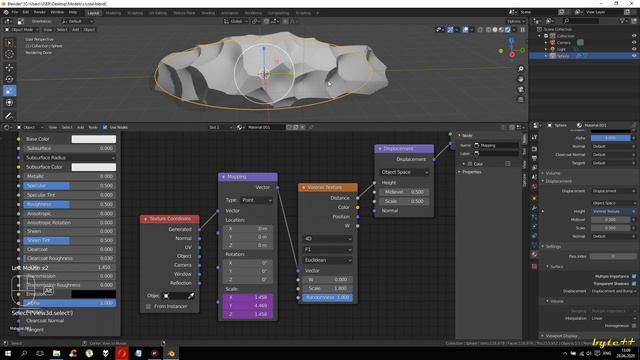Open Blender from the Windows taskbar

(171, 353)
